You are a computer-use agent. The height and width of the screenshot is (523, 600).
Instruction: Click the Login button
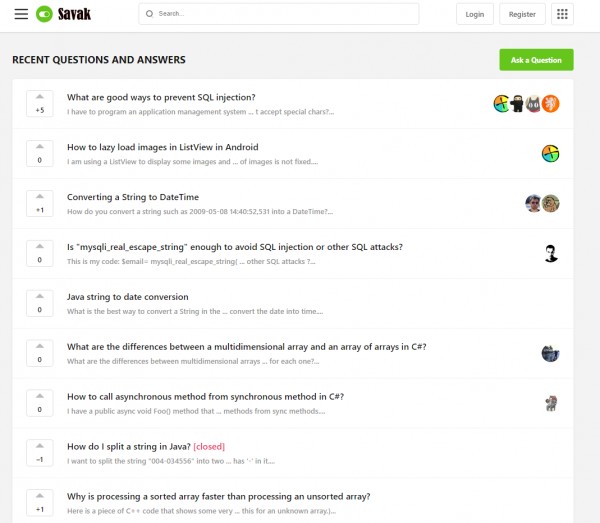tap(474, 14)
